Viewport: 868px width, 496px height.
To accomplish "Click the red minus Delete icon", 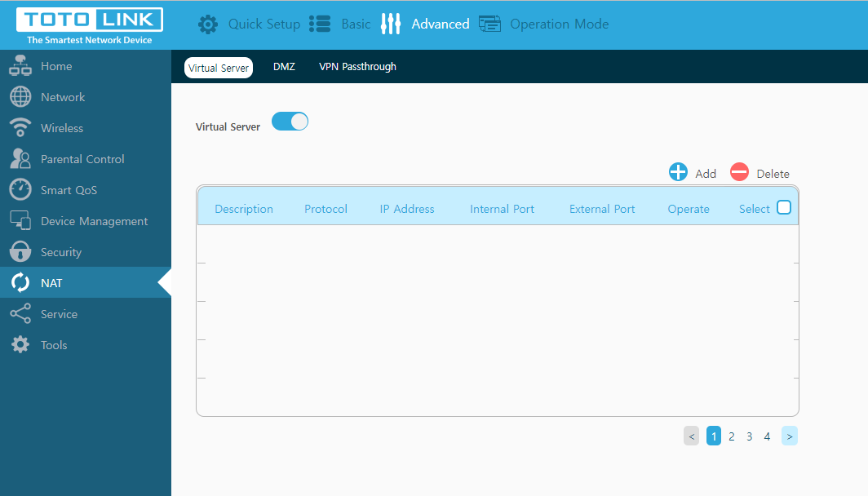I will coord(740,172).
